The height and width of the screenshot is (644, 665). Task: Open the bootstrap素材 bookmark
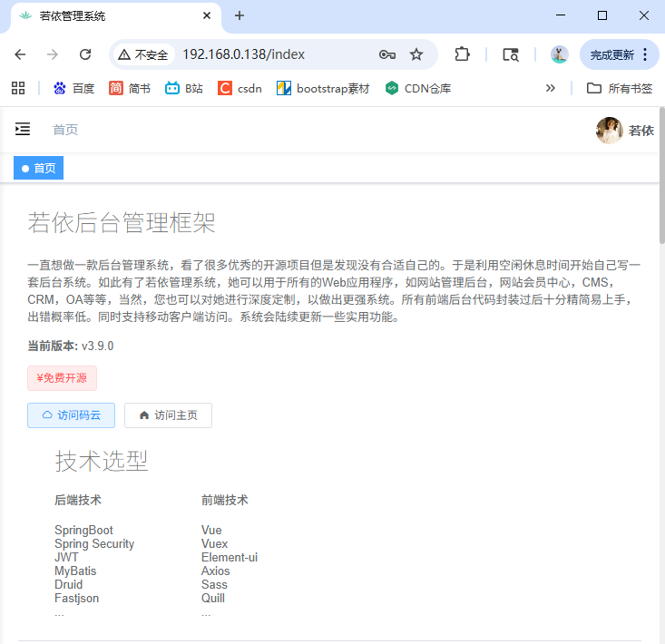323,88
